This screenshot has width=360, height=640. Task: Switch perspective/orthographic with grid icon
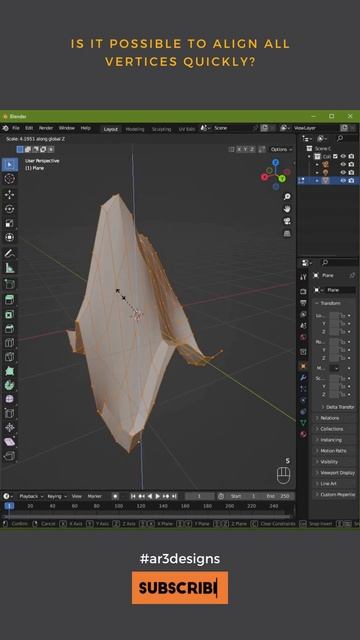click(287, 233)
